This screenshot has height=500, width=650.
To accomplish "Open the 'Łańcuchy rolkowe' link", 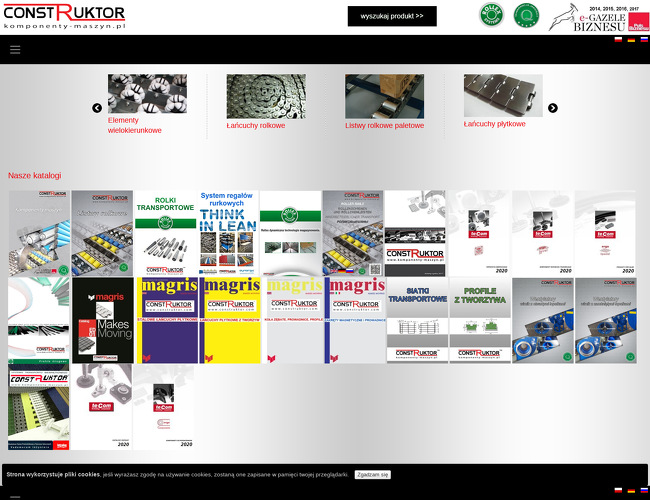I will pyautogui.click(x=255, y=125).
